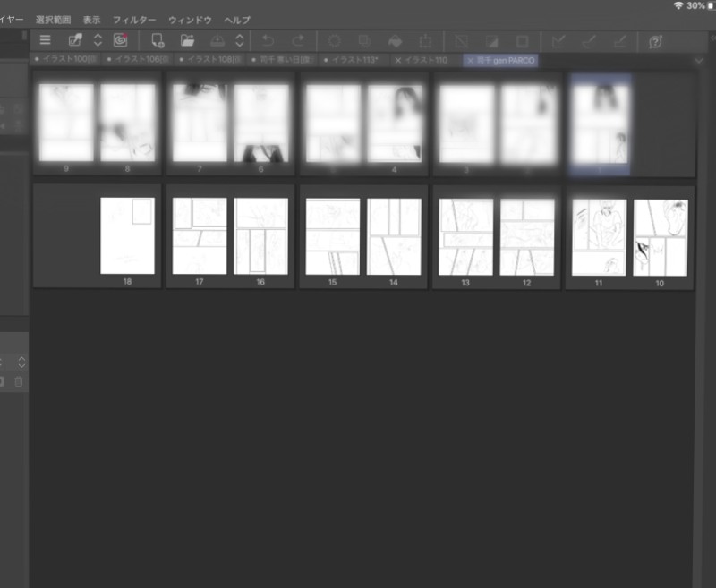This screenshot has width=716, height=588.
Task: Select page 8 thumbnail
Action: [127, 123]
